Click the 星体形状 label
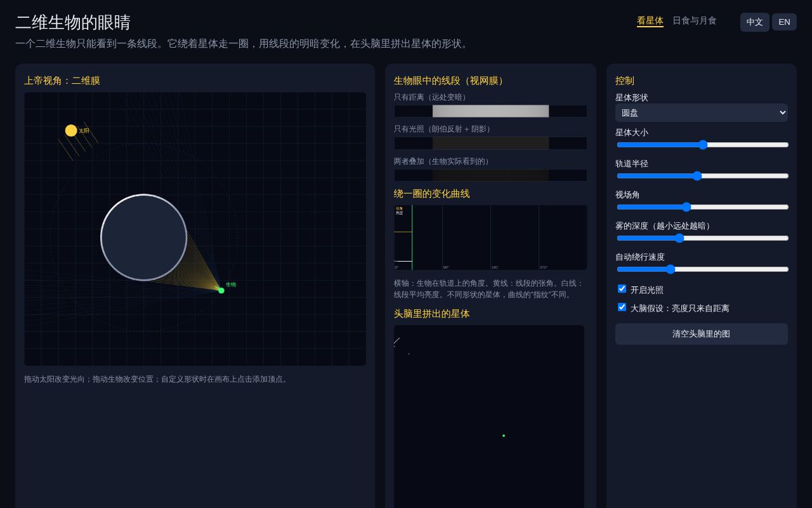 pos(632,98)
